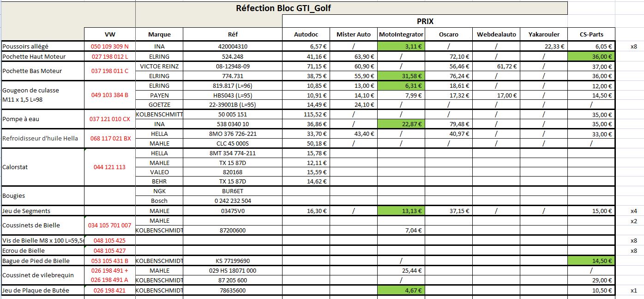
Task: Select the green "6,31 €" price cell
Action: pos(401,86)
